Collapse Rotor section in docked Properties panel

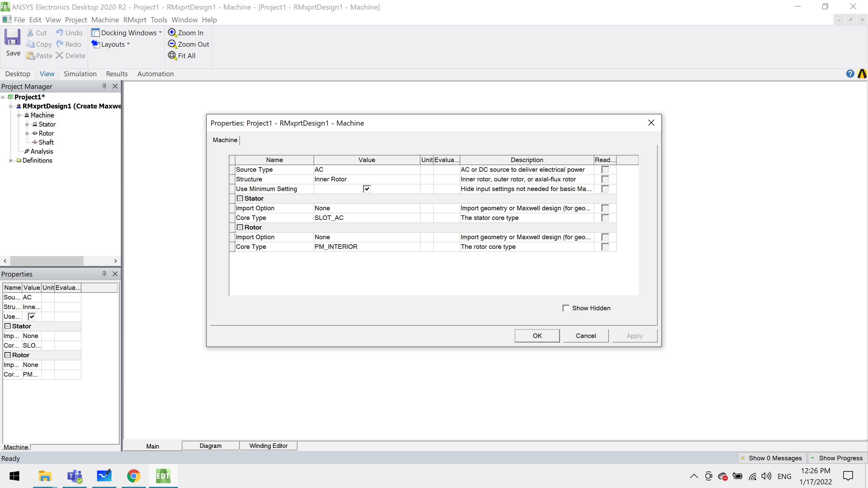(8, 355)
